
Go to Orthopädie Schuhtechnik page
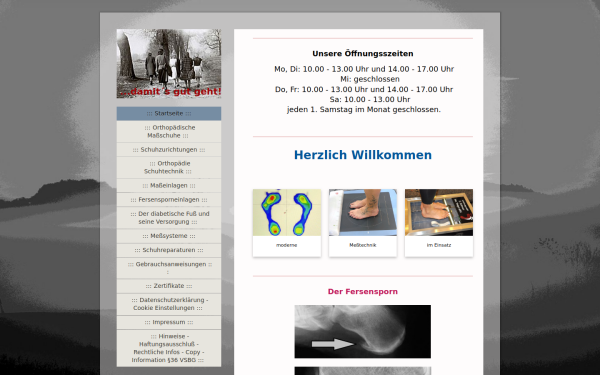pyautogui.click(x=169, y=168)
